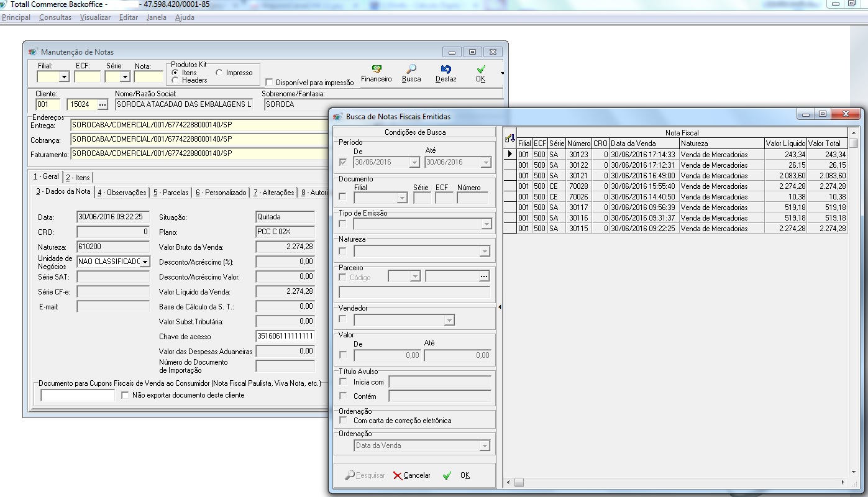Click OK button in Busca de Notas dialog

point(457,475)
